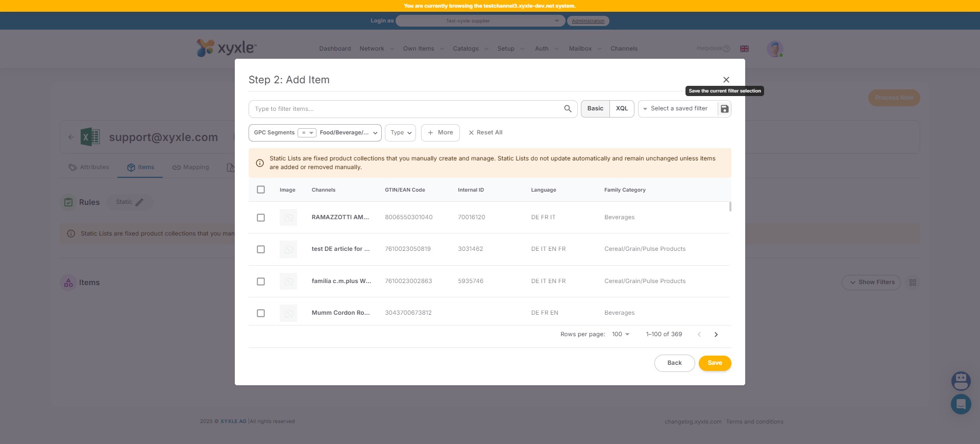Image resolution: width=980 pixels, height=444 pixels.
Task: Switch to XQL filter mode
Action: point(622,109)
